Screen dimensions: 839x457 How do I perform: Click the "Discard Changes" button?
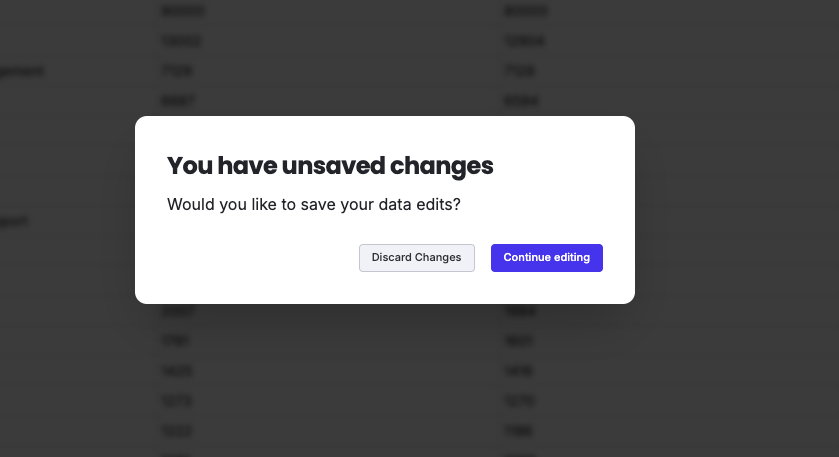click(416, 258)
